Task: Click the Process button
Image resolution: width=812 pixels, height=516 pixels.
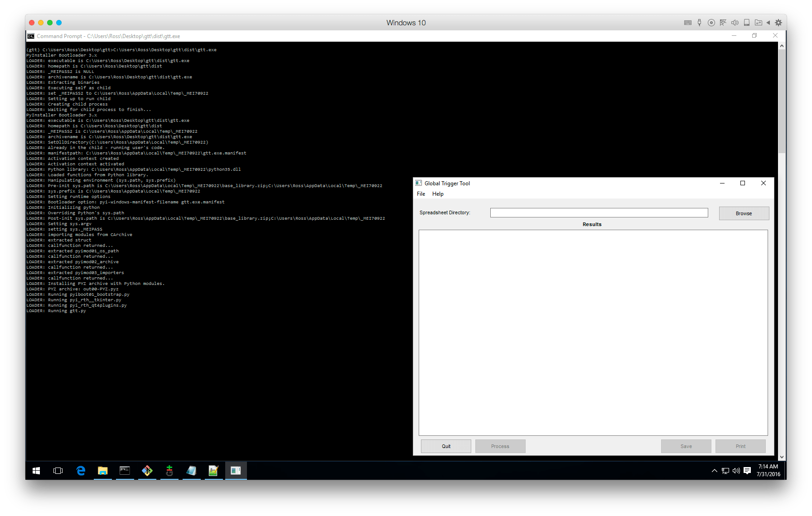Action: (x=500, y=446)
